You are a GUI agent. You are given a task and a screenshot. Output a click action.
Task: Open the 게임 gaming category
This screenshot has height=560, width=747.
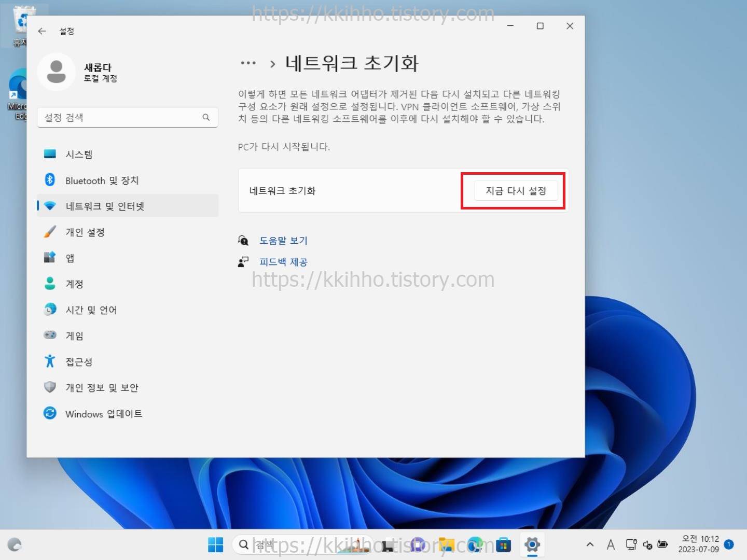tap(128, 335)
